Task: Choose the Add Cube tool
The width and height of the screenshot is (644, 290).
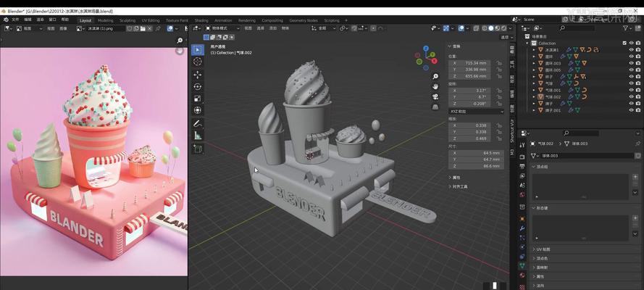Action: click(198, 149)
